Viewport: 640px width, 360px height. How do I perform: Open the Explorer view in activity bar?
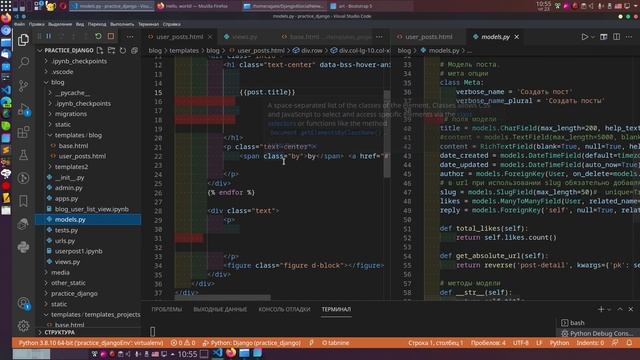(23, 40)
